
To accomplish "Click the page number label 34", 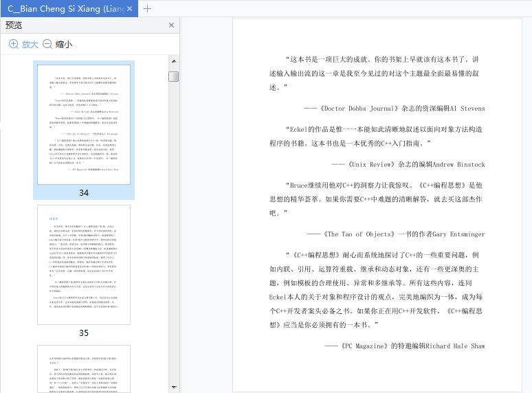I will point(84,193).
